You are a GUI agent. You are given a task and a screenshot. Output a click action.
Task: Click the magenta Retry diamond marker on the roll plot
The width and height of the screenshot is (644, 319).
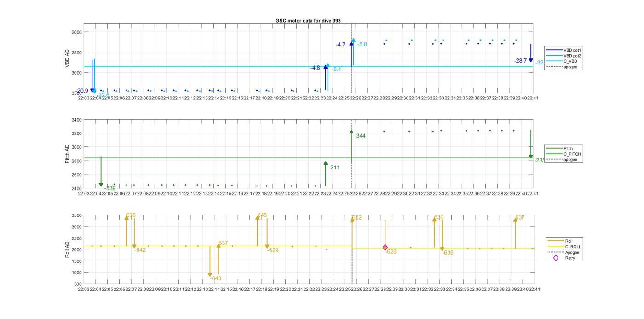pos(385,248)
